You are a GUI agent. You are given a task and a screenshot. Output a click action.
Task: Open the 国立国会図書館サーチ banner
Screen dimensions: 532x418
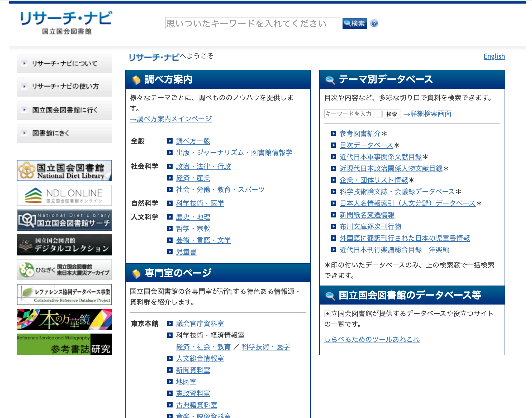tap(64, 220)
